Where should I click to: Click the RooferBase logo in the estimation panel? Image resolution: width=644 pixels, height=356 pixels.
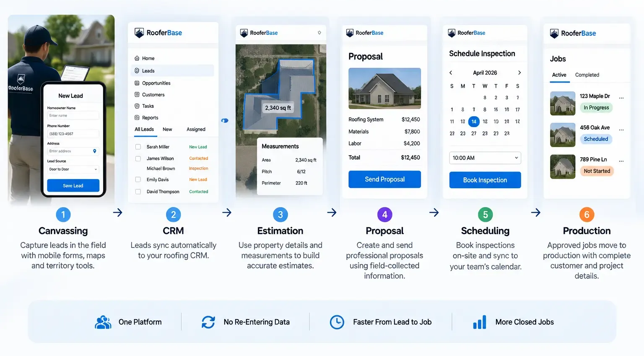tap(259, 33)
